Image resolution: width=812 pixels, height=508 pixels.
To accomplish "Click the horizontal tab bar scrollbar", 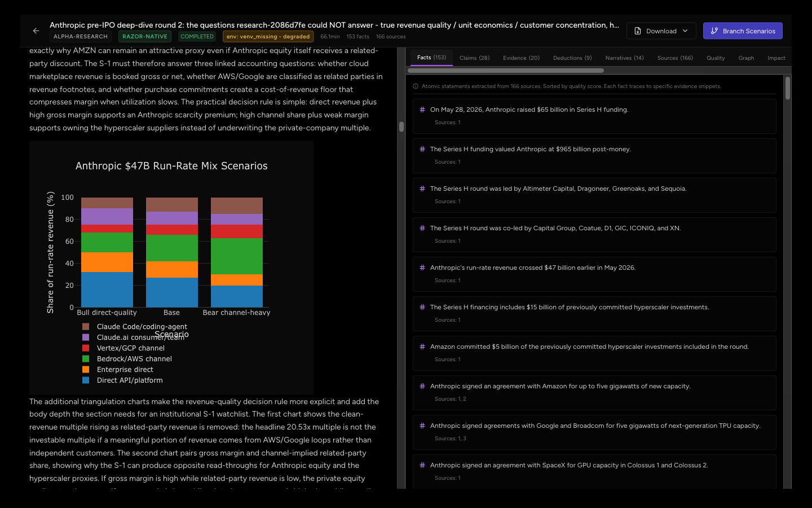I will tap(506, 71).
